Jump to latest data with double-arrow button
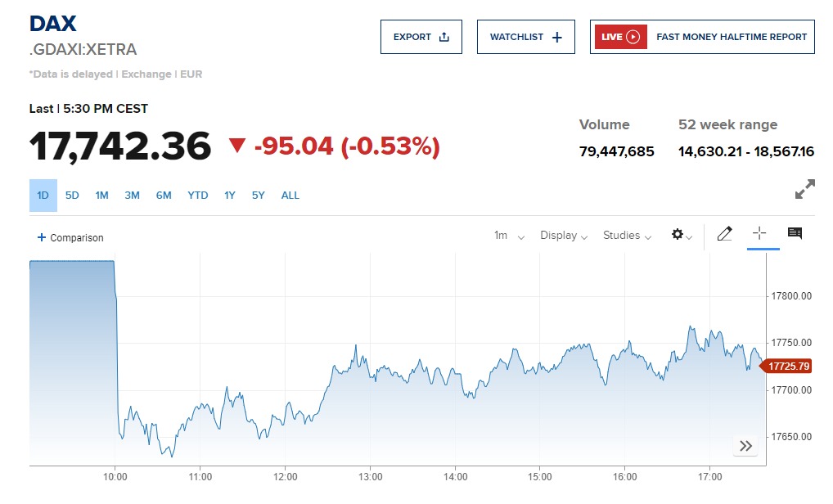 pos(745,446)
